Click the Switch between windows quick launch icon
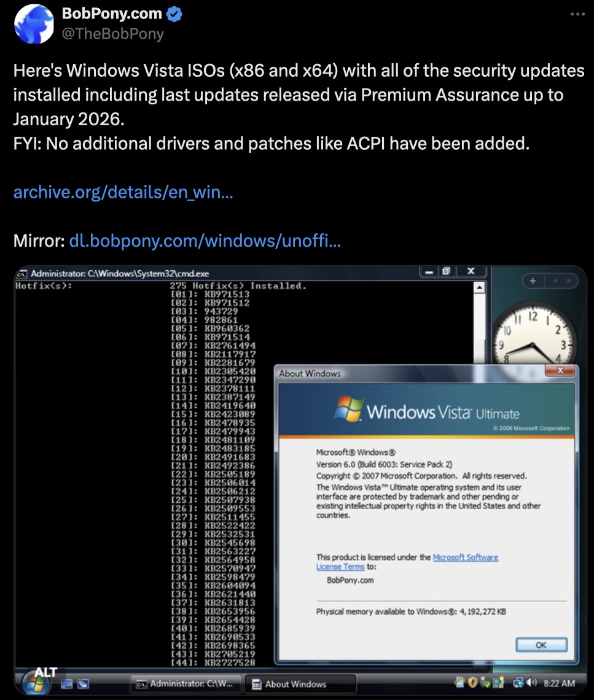 coord(82,684)
